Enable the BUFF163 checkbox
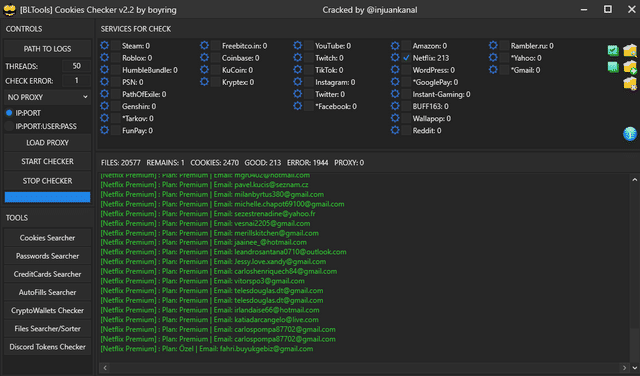This screenshot has height=376, width=640. 406,106
